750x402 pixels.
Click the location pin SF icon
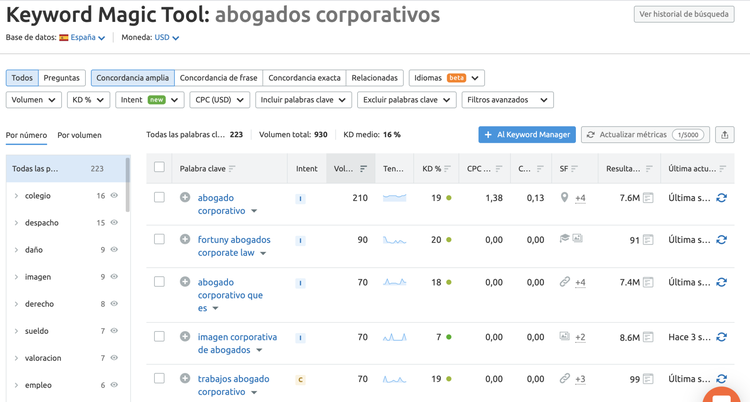coord(564,197)
